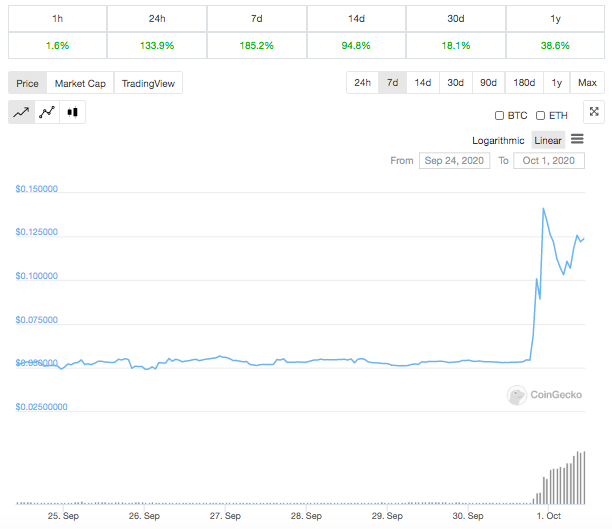Select the 180d chart range button
Screen dimensions: 612x529
click(x=524, y=83)
